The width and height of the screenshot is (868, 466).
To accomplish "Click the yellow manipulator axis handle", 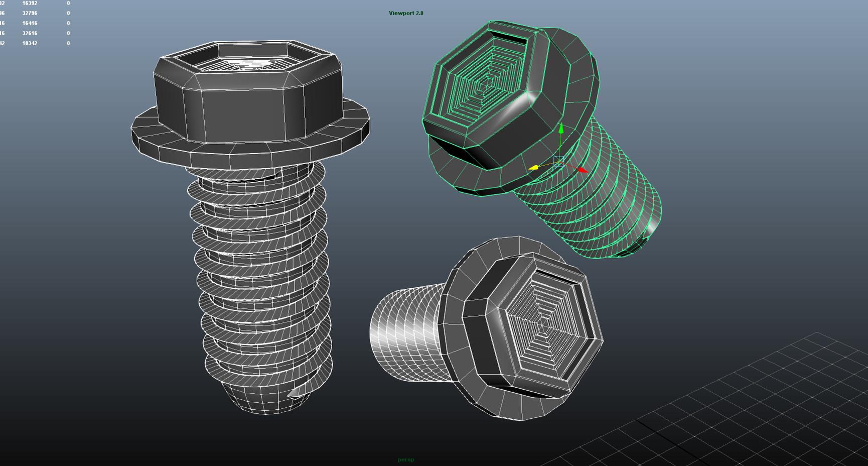I will pos(534,168).
